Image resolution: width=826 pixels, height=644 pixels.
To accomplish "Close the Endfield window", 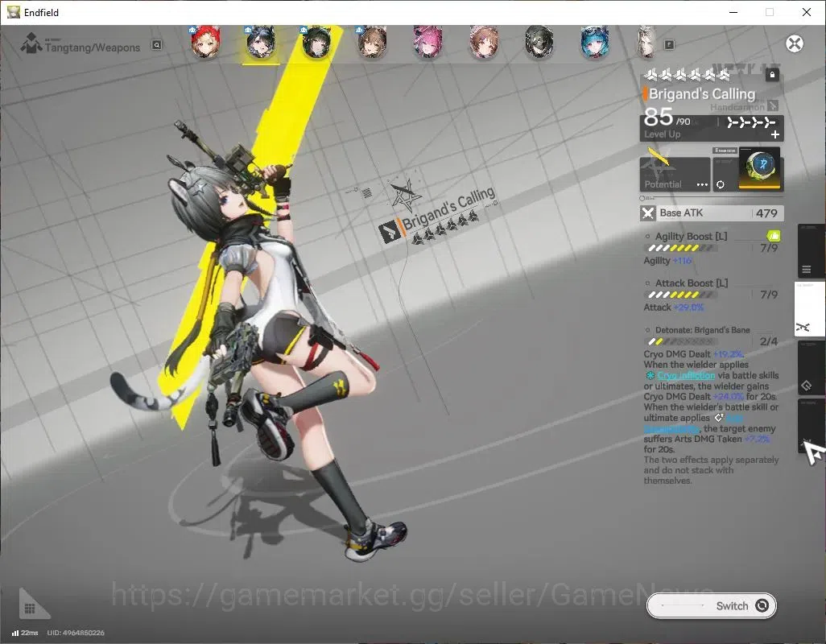I will pyautogui.click(x=806, y=12).
